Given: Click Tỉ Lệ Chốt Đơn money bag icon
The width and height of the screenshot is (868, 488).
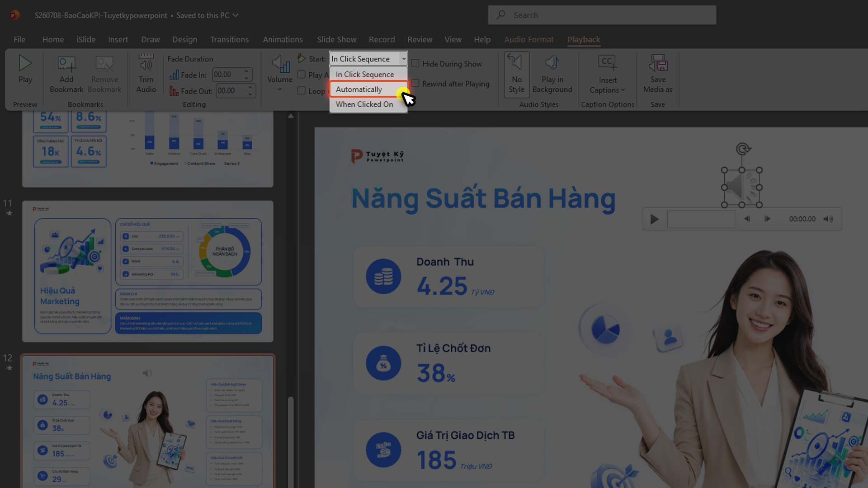Looking at the screenshot, I should [x=383, y=363].
